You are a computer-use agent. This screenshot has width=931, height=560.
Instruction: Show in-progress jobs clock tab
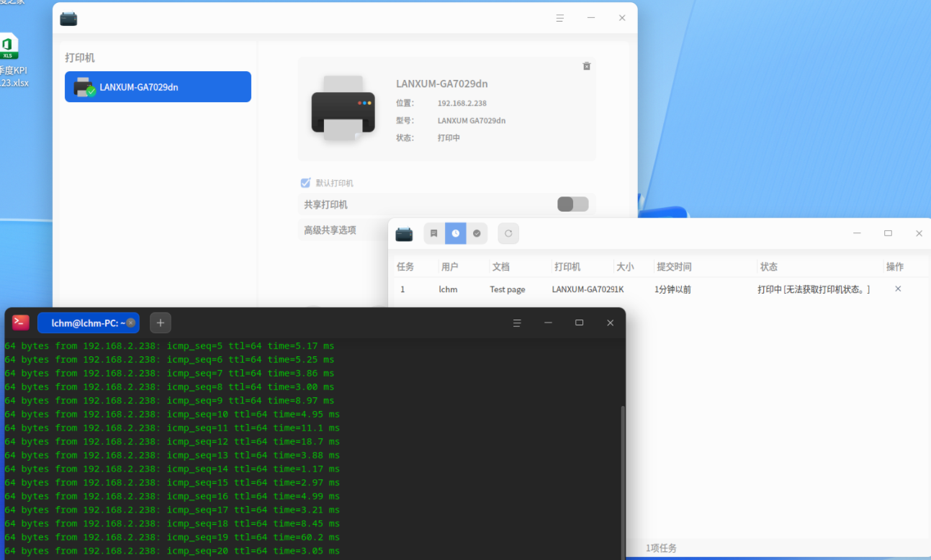click(455, 233)
